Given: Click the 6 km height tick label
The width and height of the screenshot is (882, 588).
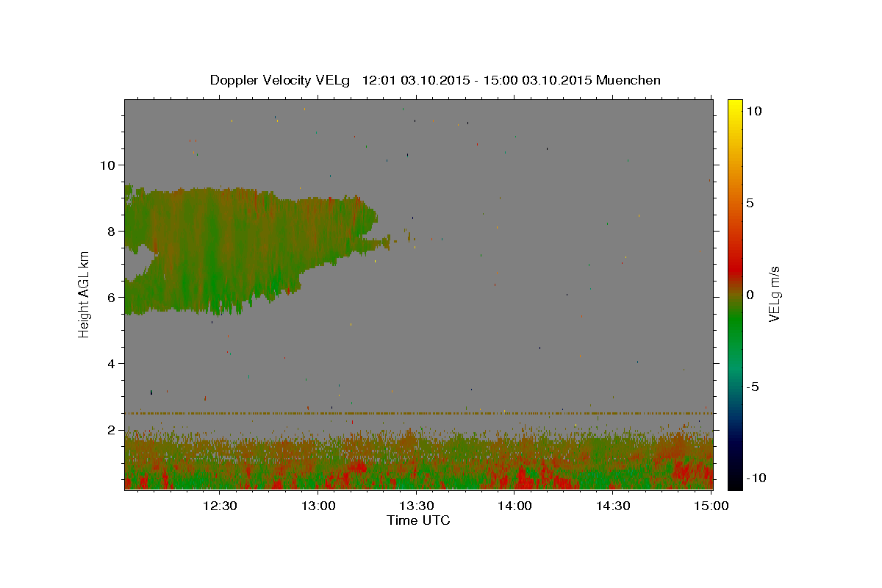Looking at the screenshot, I should pyautogui.click(x=112, y=297).
